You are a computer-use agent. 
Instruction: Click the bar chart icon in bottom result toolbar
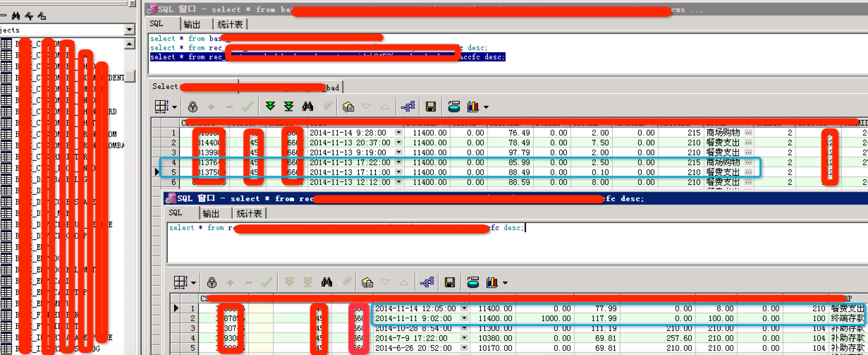492,282
